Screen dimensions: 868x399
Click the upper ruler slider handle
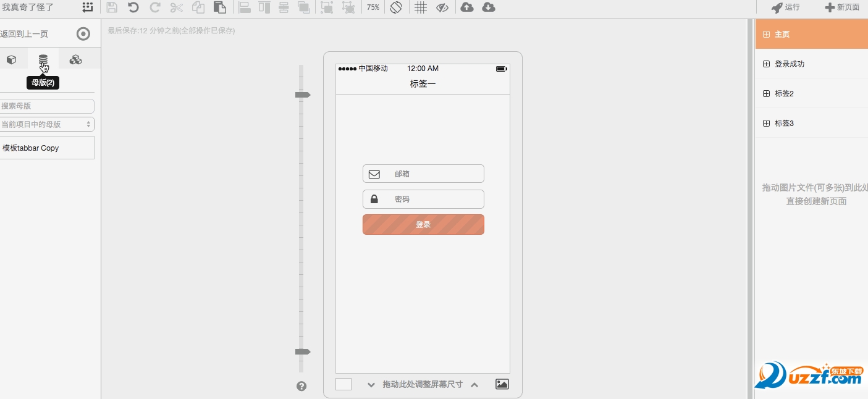(x=303, y=95)
